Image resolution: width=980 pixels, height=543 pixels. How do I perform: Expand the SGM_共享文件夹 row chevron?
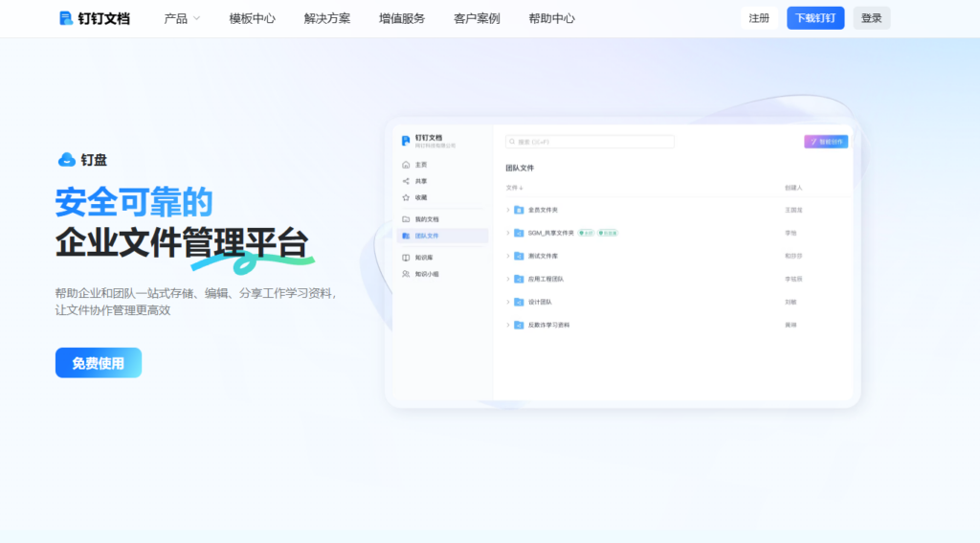tap(507, 233)
